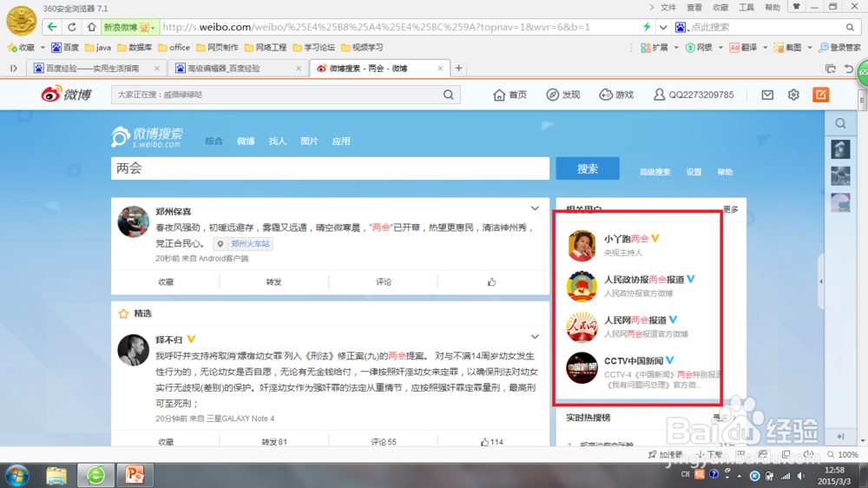
Task: Open file explorer on taskbar
Action: point(56,475)
